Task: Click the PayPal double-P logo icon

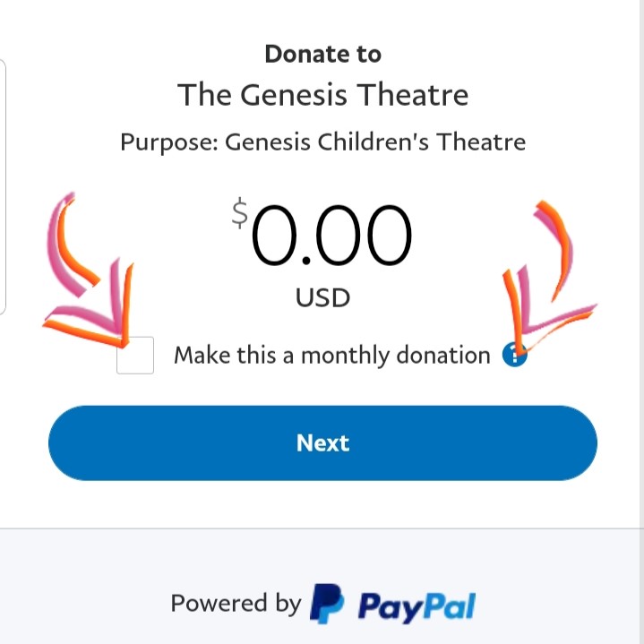Action: [327, 604]
